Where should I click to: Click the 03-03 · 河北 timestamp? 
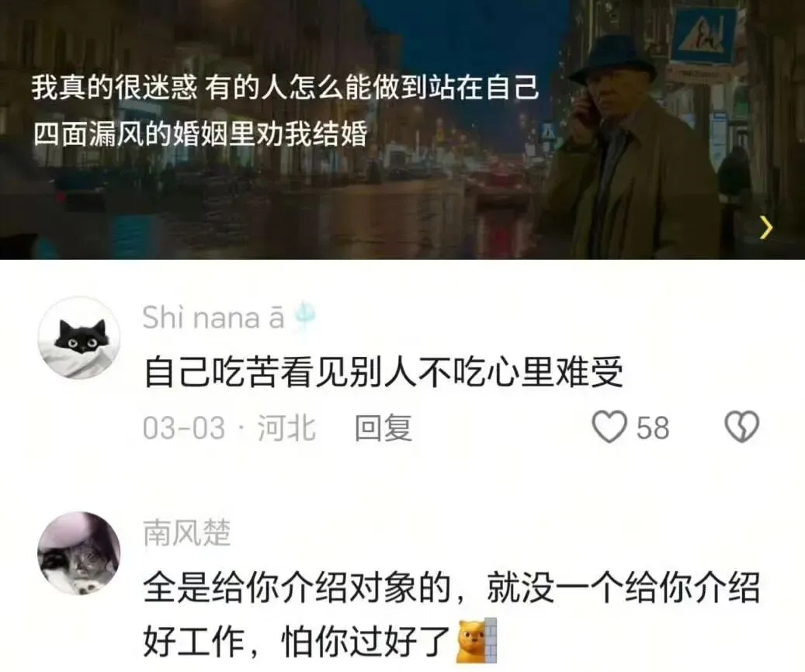[x=229, y=428]
